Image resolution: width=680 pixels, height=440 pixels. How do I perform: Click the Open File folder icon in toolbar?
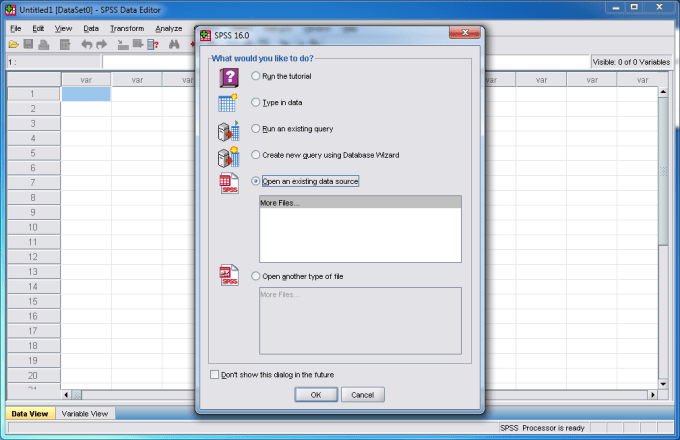(13, 44)
